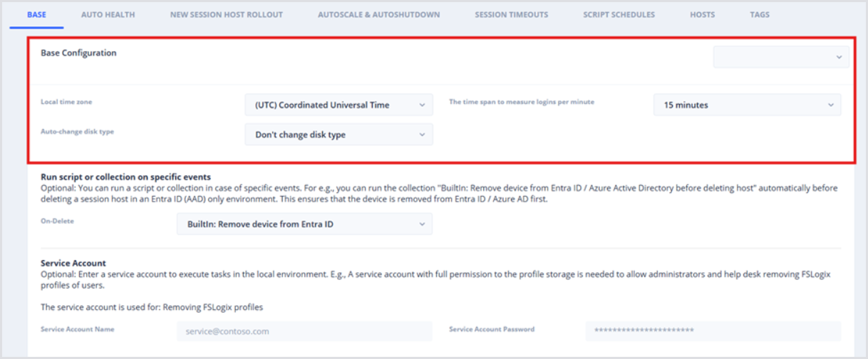This screenshot has height=359, width=868.
Task: Select the Base tab
Action: (x=36, y=14)
